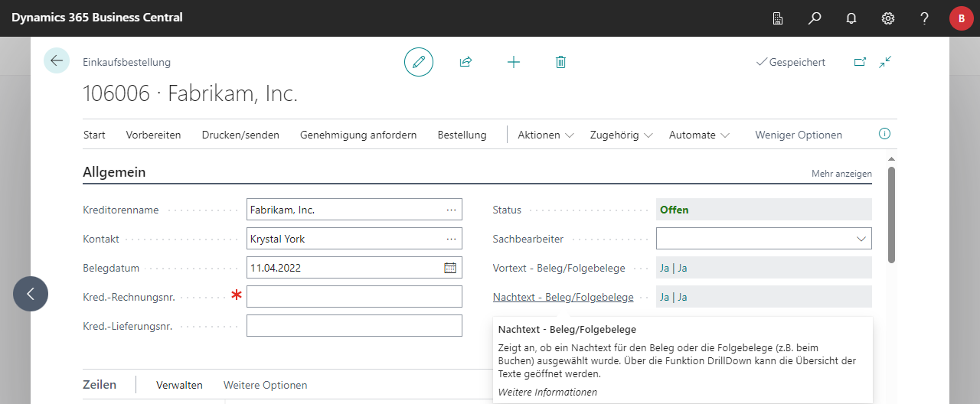Screen dimensions: 980x404
Task: Expand the Zugehörig menu
Action: click(621, 135)
